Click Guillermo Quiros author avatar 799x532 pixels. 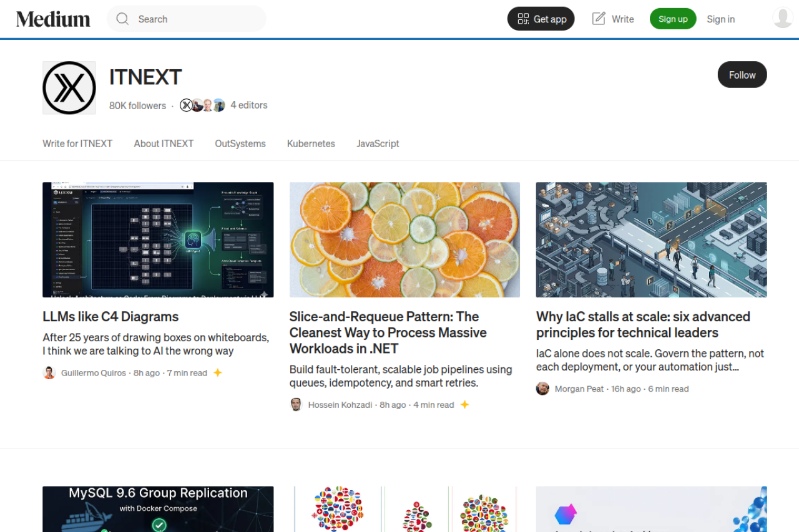tap(49, 373)
